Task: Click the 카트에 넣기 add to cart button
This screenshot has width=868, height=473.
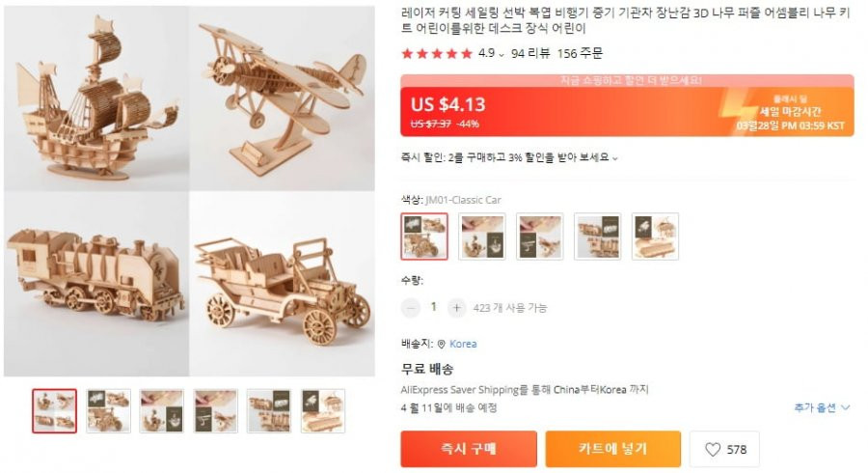Action: click(612, 449)
